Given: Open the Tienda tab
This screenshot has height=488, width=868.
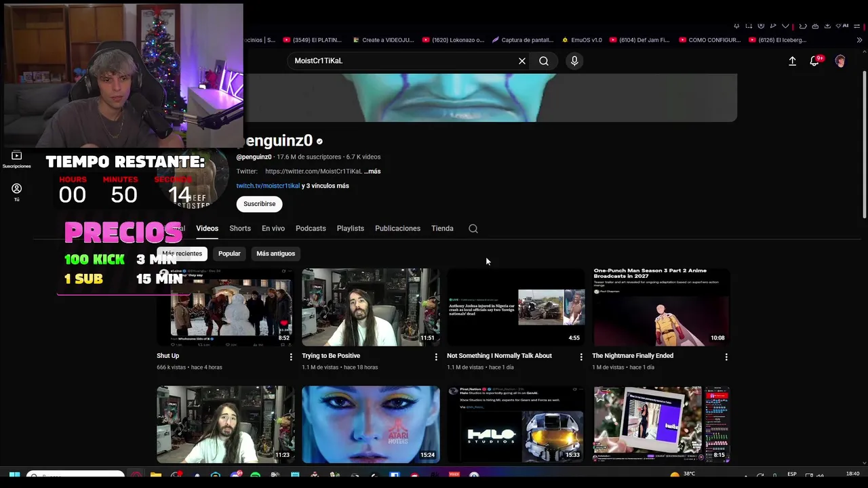Looking at the screenshot, I should 442,228.
